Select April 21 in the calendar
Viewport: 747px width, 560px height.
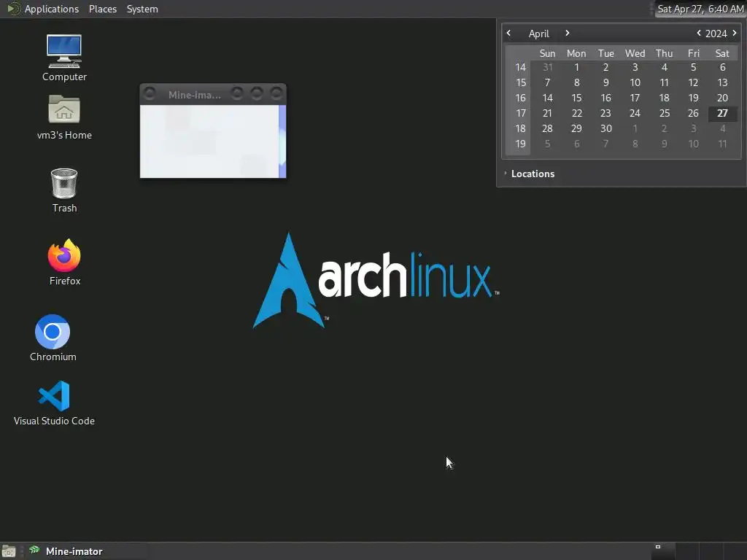pyautogui.click(x=547, y=113)
